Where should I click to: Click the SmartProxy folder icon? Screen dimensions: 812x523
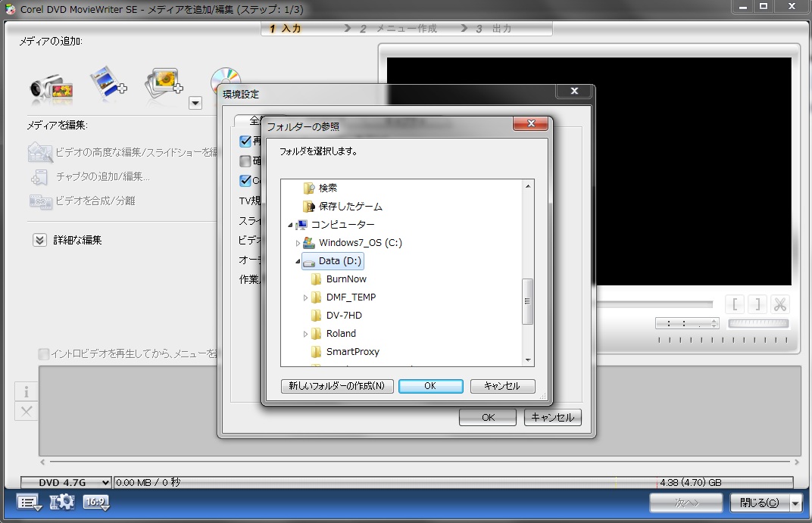[317, 352]
